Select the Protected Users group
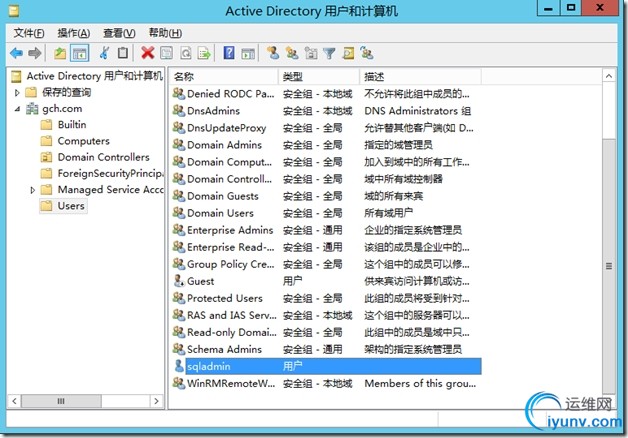 point(326,298)
